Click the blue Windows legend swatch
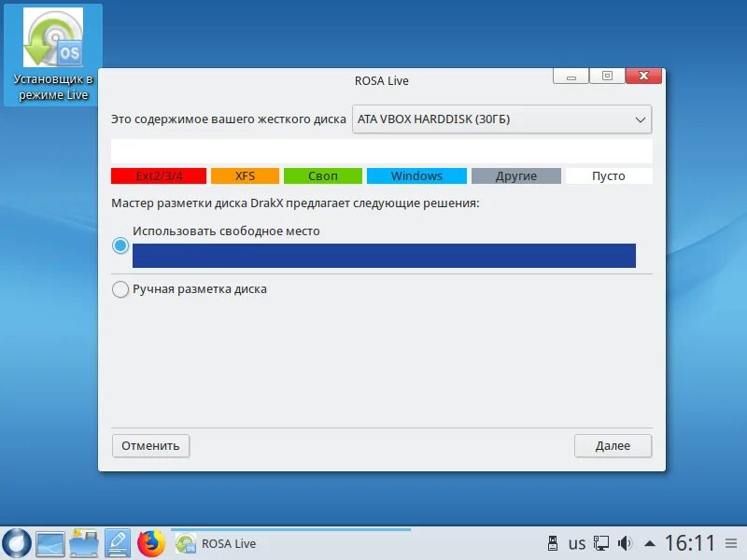This screenshot has height=560, width=747. coord(416,175)
